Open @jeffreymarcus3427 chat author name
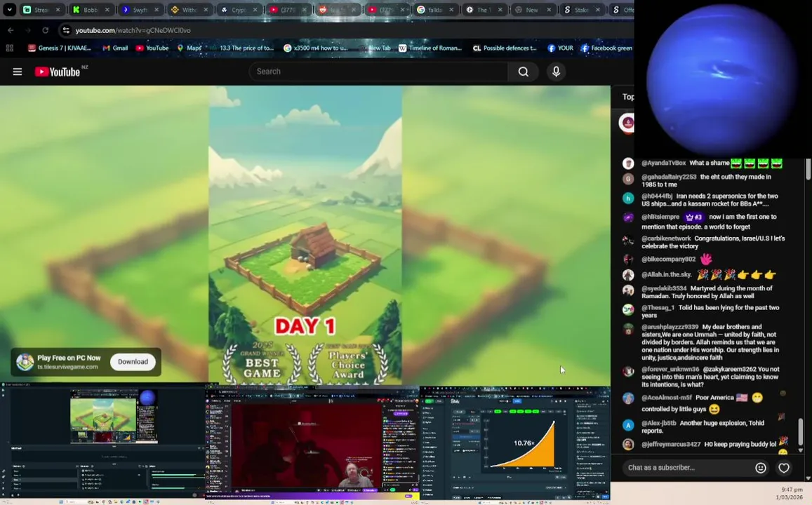 pyautogui.click(x=671, y=445)
